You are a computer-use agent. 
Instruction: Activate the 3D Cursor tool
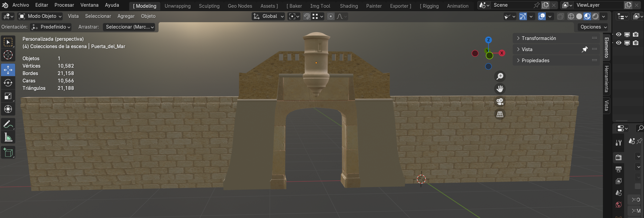tap(8, 55)
